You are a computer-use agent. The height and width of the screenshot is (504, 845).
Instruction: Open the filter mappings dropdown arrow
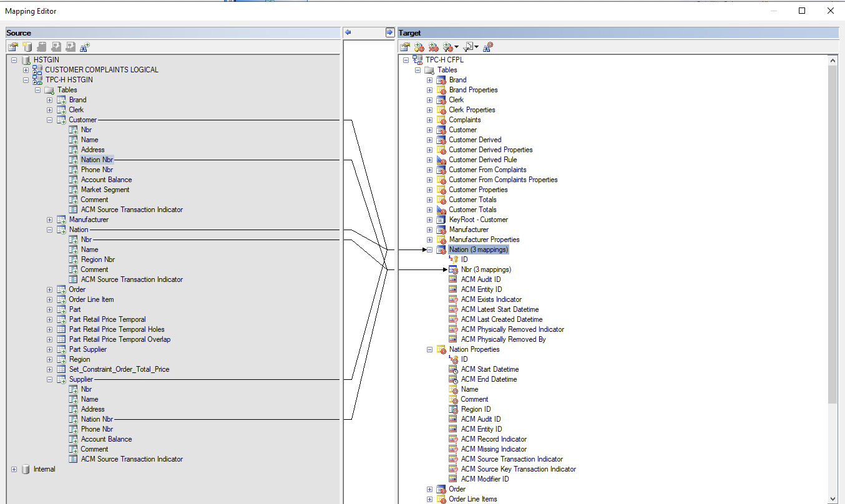click(457, 46)
